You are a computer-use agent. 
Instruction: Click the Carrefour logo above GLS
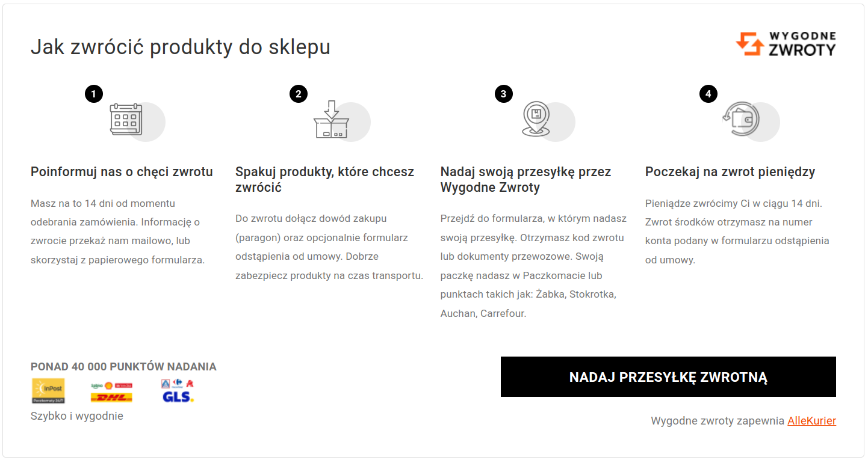tap(178, 383)
